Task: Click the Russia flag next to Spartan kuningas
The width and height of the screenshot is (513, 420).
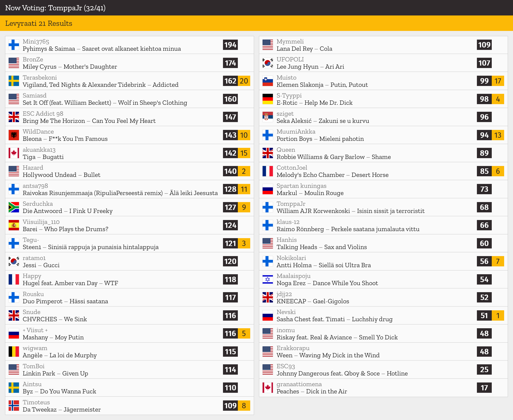Action: tap(268, 189)
